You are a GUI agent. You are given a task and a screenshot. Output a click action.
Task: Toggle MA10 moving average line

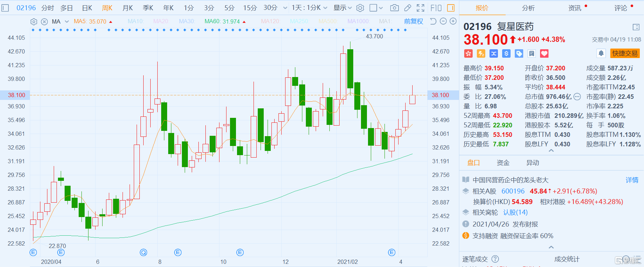(x=135, y=21)
